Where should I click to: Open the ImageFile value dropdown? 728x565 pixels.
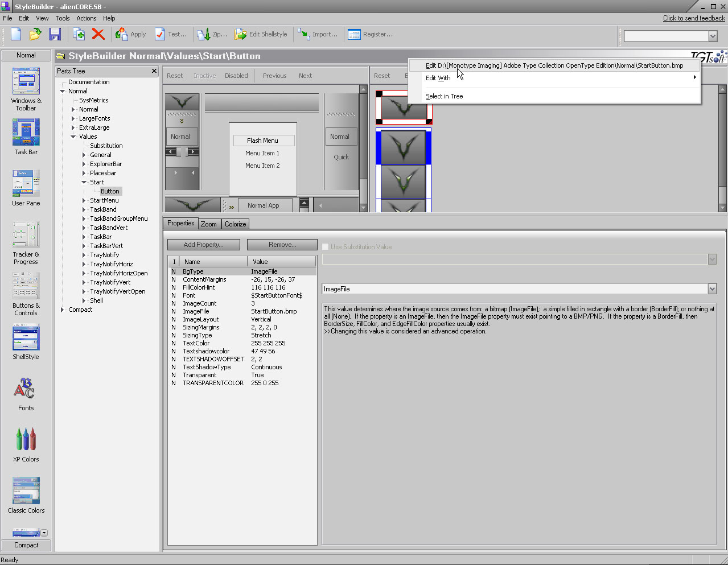tap(712, 289)
